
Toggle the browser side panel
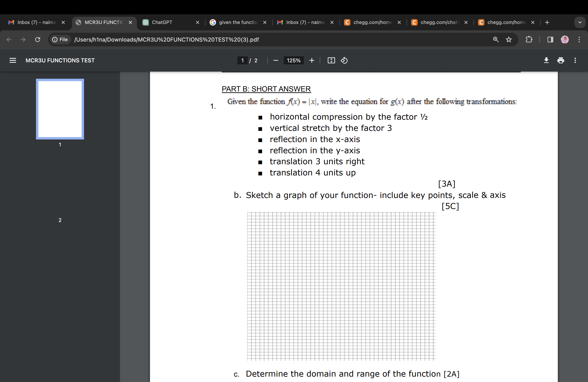coord(550,40)
